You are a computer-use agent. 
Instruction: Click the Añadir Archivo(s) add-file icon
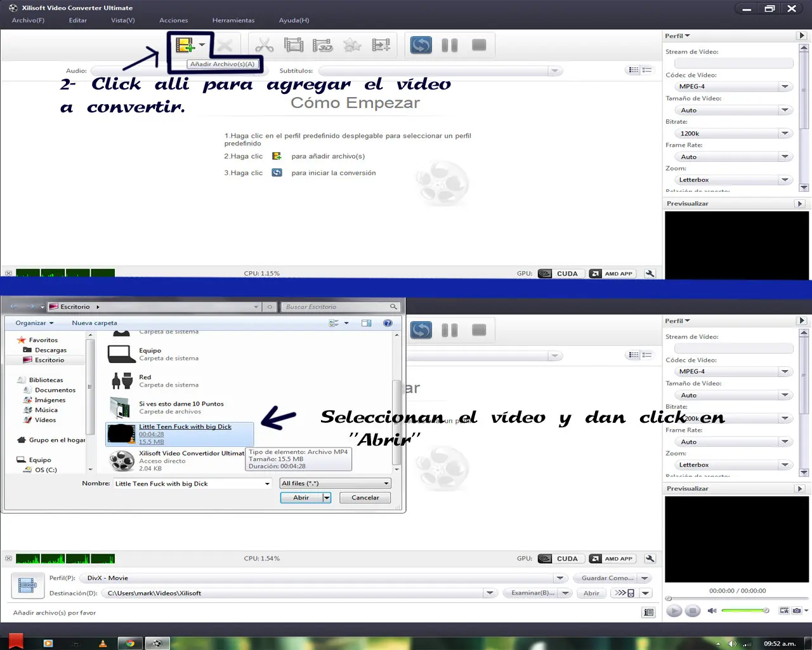tap(184, 45)
